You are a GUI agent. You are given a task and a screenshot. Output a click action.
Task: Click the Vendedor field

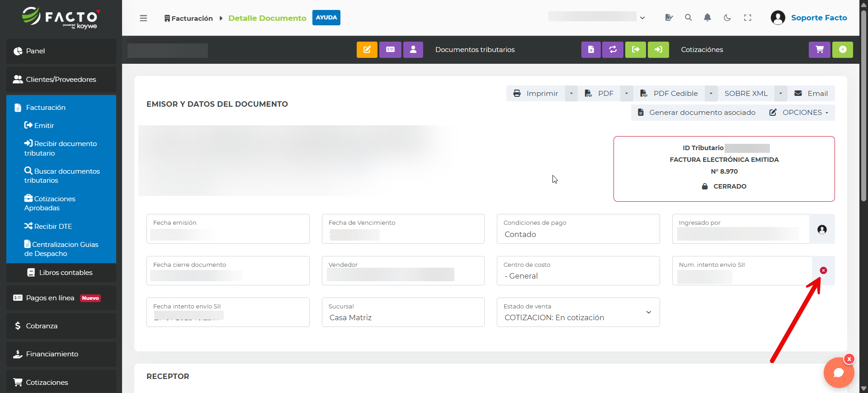click(x=403, y=271)
